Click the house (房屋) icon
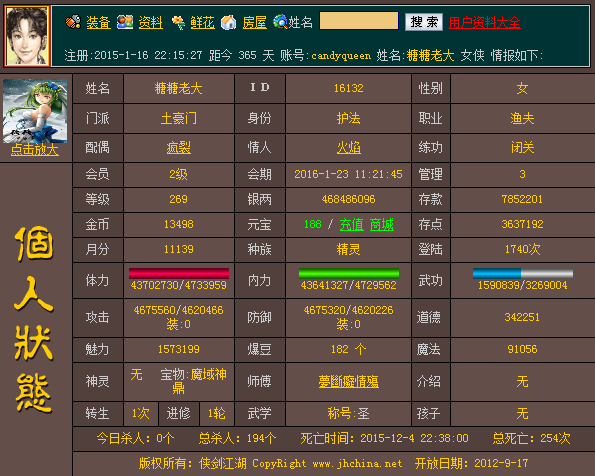 click(x=229, y=22)
